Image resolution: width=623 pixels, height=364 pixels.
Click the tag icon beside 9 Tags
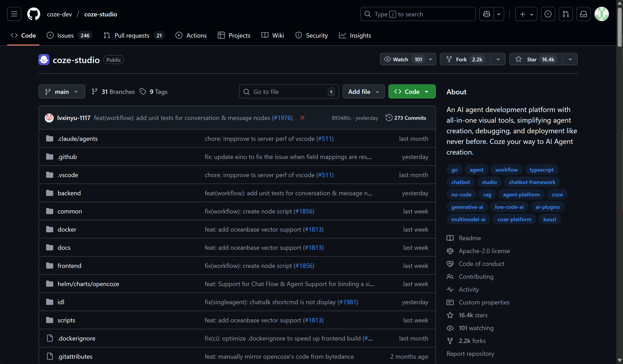[x=143, y=92]
